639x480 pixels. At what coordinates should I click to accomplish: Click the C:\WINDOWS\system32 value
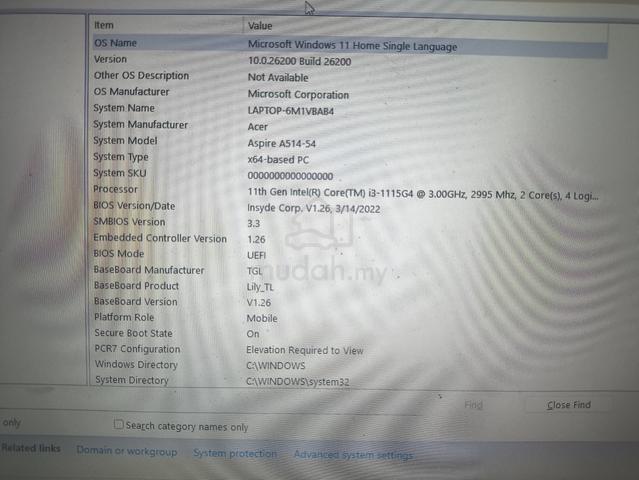[x=297, y=381]
